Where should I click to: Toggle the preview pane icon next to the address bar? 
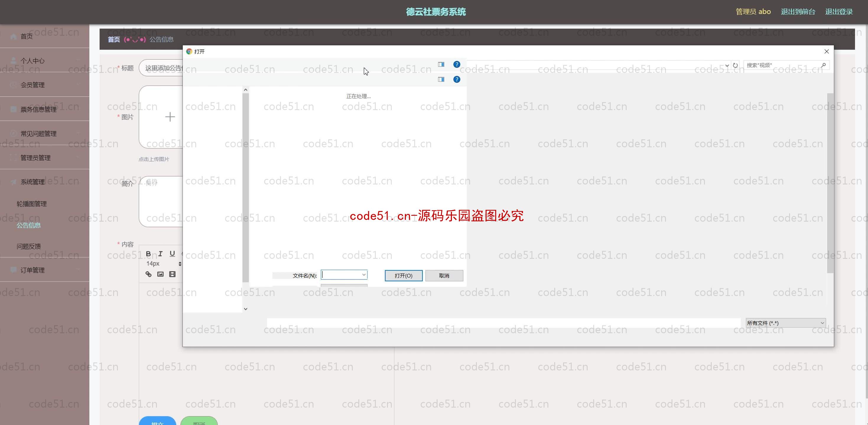point(441,64)
